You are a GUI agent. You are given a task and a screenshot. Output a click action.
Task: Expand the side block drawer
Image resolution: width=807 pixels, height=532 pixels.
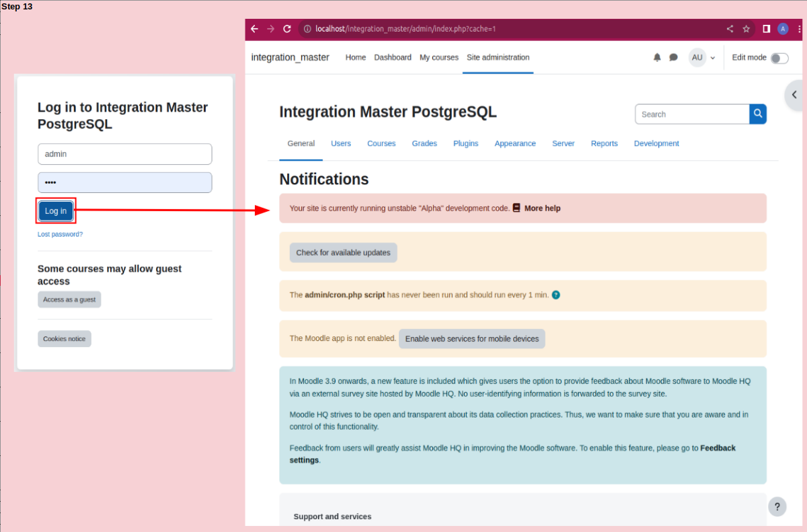(x=794, y=96)
